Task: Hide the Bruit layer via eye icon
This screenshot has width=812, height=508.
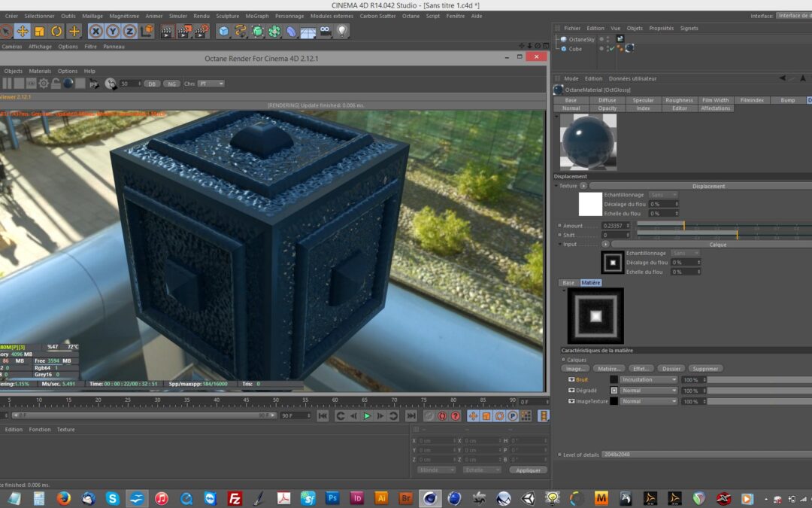Action: (571, 380)
